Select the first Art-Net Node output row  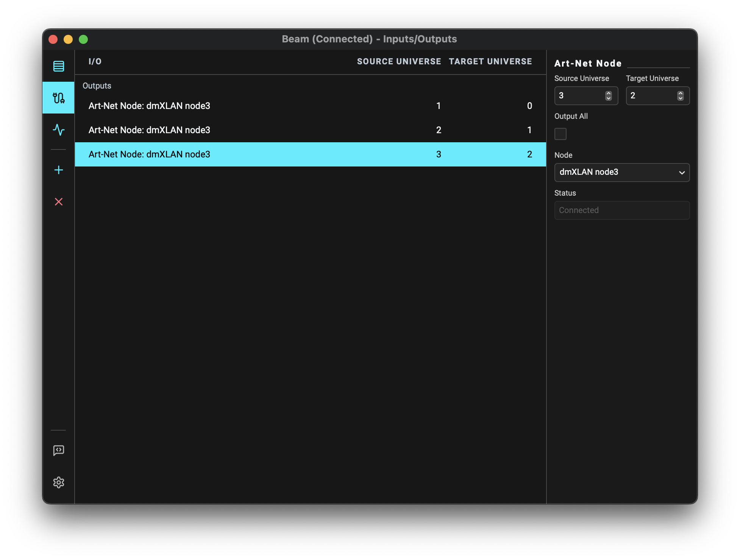pos(310,106)
